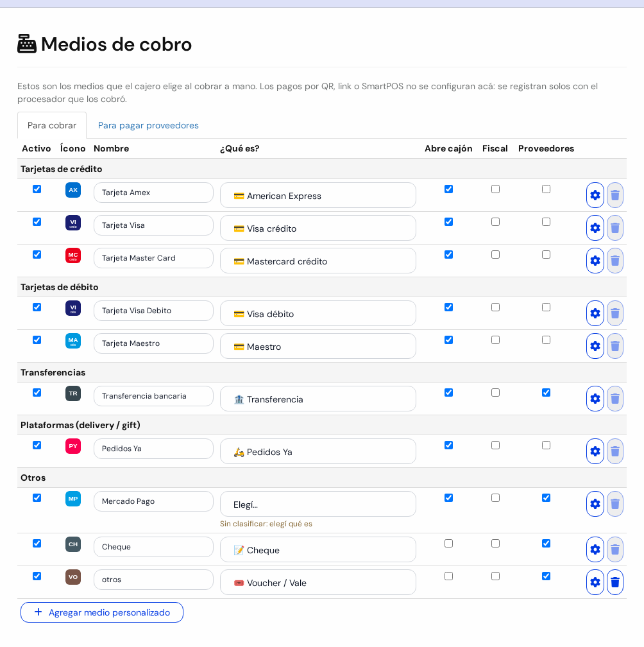Uncheck Proveedores for Transferencia bancaria
644x647 pixels.
tap(546, 392)
